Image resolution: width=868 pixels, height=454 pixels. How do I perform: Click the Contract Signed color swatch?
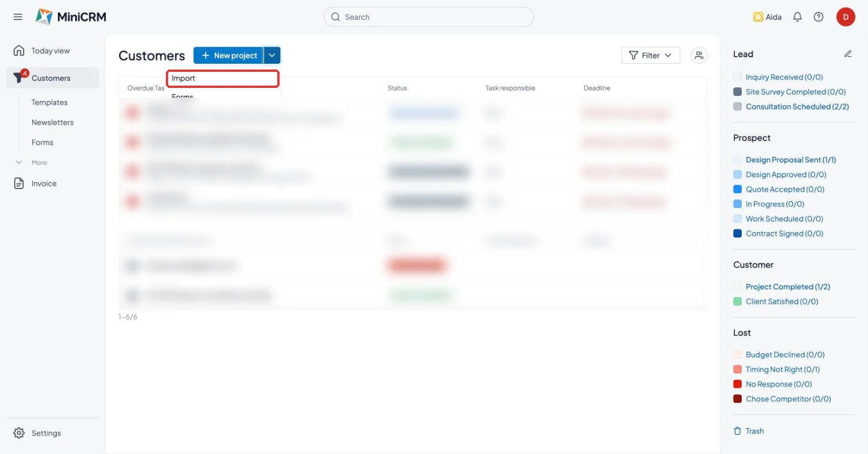point(738,233)
